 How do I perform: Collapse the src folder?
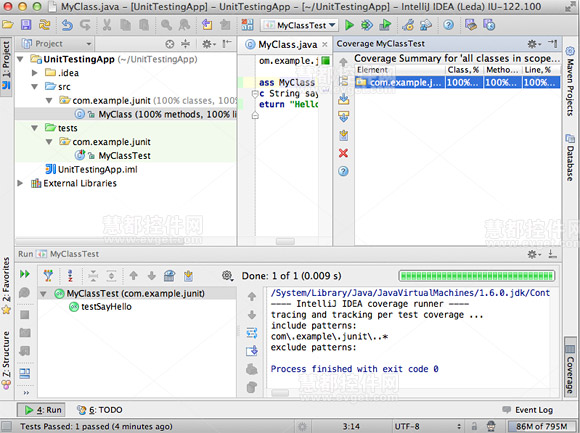tap(35, 87)
